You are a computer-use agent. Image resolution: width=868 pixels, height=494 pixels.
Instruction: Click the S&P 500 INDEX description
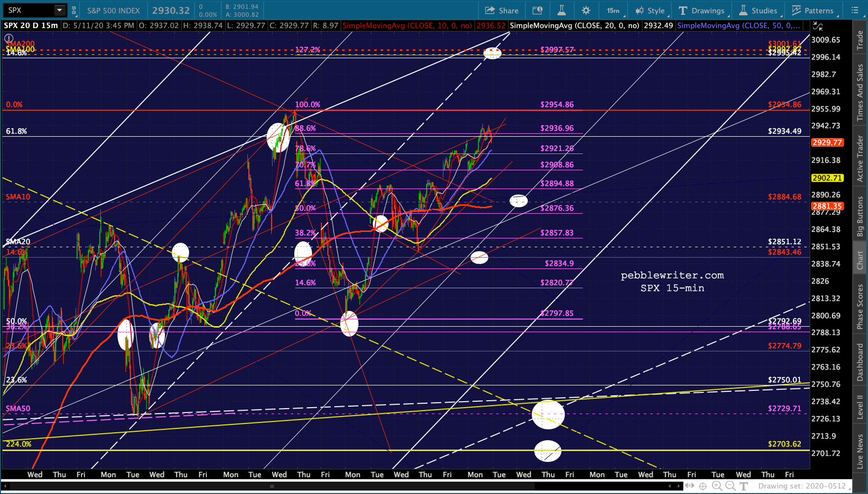(x=114, y=10)
